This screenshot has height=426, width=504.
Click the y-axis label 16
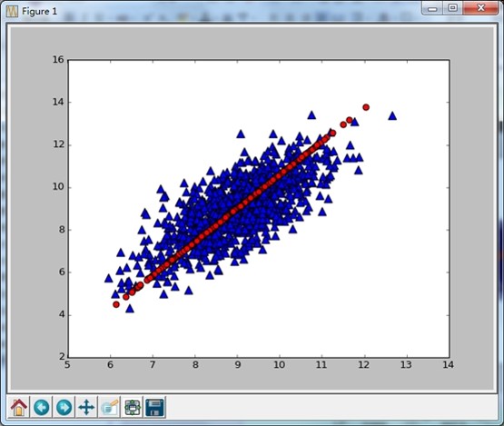tap(58, 60)
